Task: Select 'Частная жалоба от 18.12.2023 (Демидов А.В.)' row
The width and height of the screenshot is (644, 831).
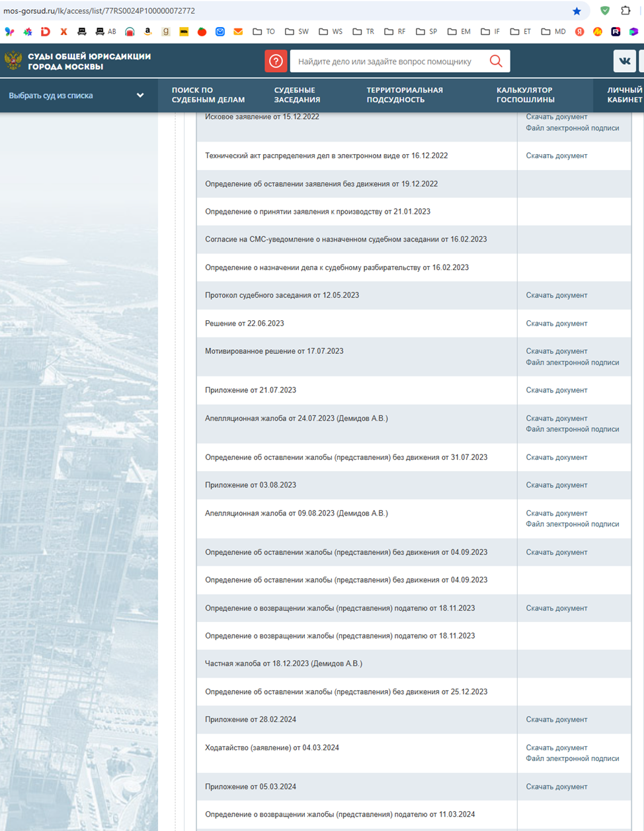Action: [414, 664]
